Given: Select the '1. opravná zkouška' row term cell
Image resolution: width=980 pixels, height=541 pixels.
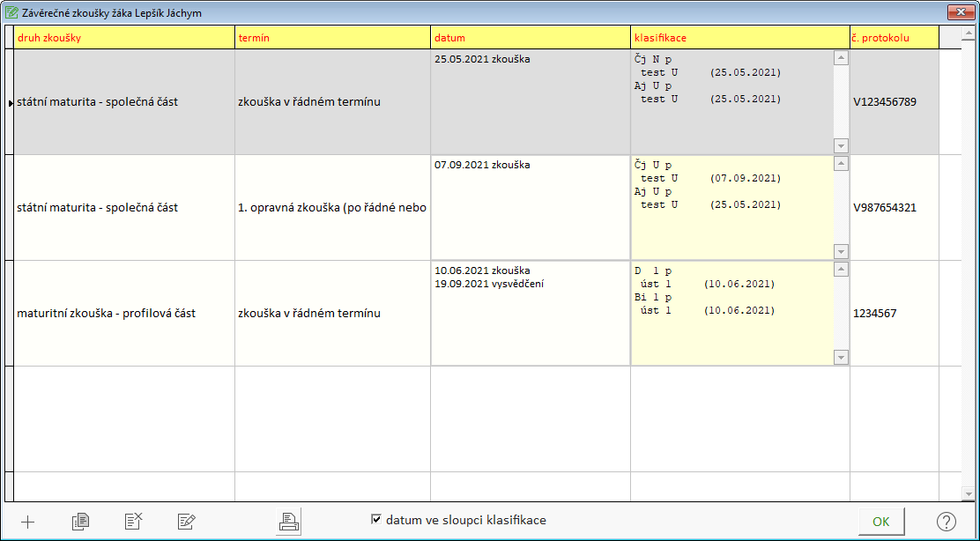Looking at the screenshot, I should coord(333,207).
